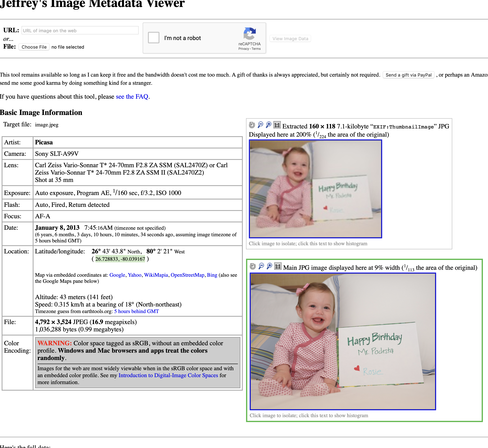
Task: Zoom out the main JPG image
Action: point(261,266)
